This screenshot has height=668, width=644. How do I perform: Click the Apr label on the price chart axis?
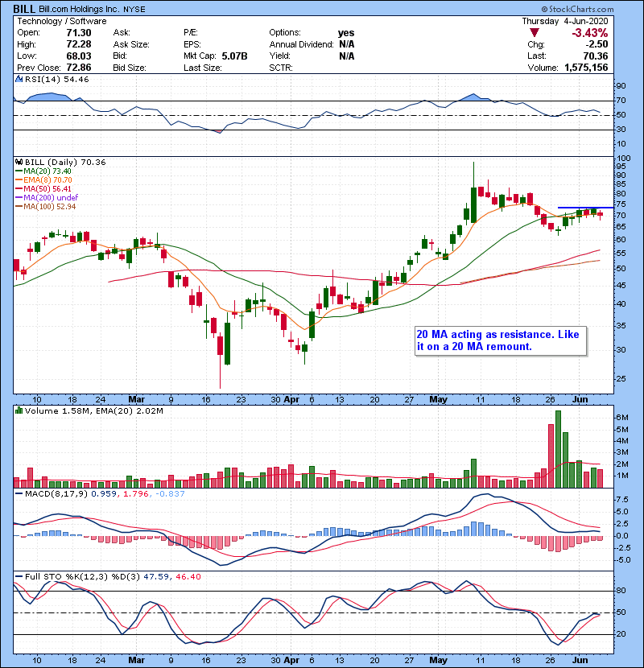coord(291,399)
